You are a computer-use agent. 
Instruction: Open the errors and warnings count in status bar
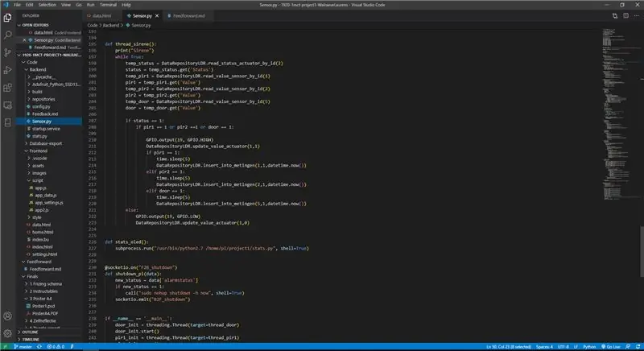pos(56,347)
